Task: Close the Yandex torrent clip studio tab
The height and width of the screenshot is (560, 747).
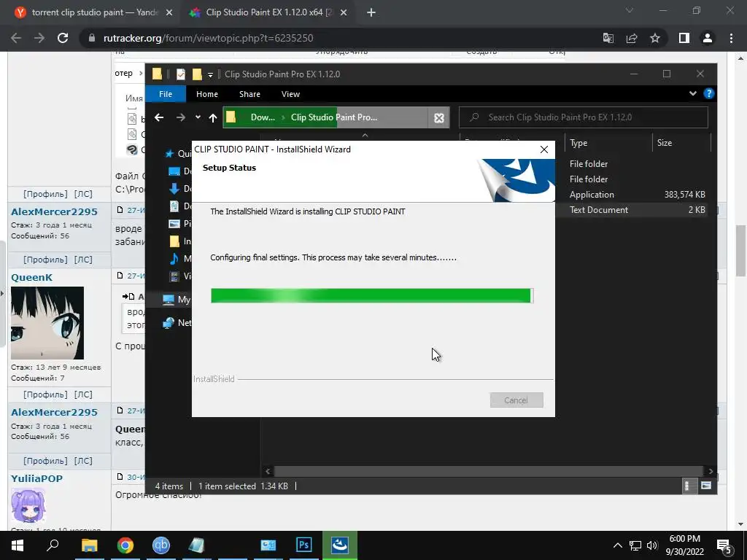Action: tap(169, 13)
